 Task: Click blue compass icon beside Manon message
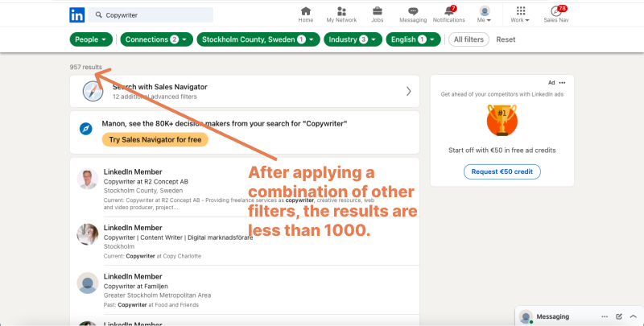pyautogui.click(x=86, y=129)
